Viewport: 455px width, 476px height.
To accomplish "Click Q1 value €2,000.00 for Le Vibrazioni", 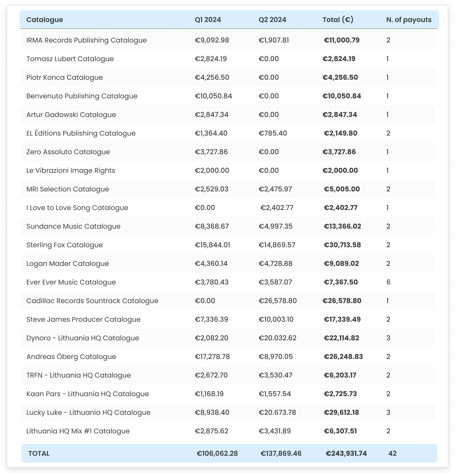I will tap(212, 171).
